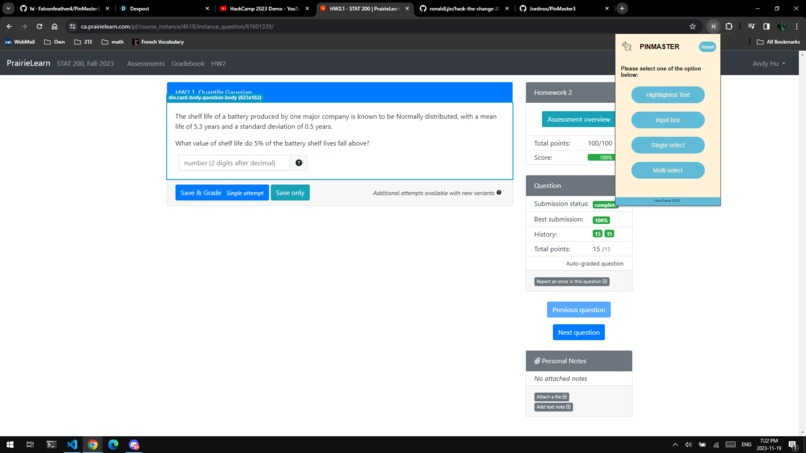Click the Save & Grade button
The height and width of the screenshot is (453, 806).
pyautogui.click(x=222, y=193)
